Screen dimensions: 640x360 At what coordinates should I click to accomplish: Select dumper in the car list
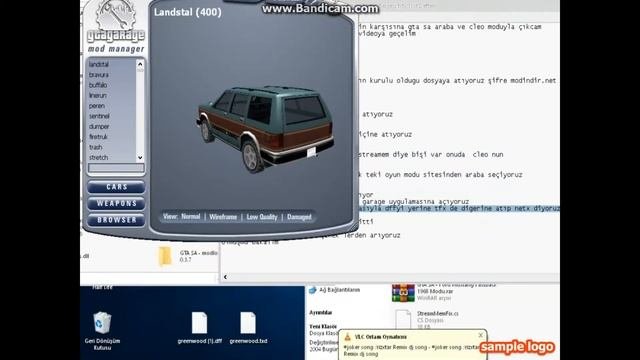(99, 127)
